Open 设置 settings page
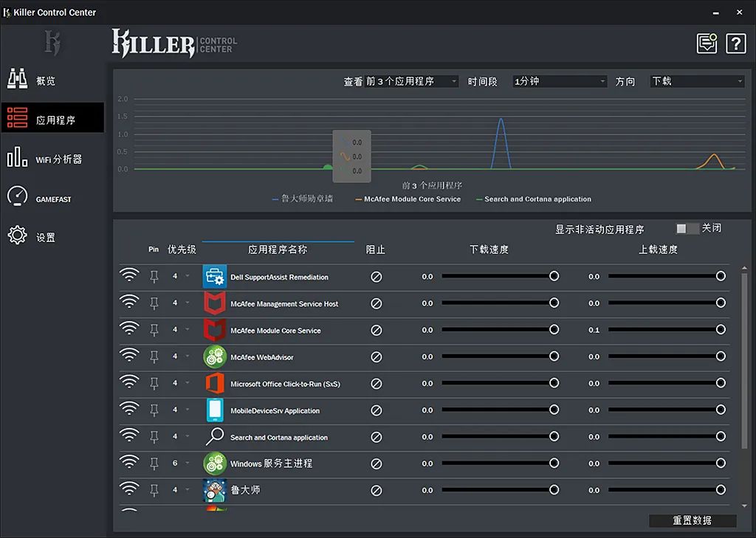Viewport: 756px width, 538px height. coord(52,236)
